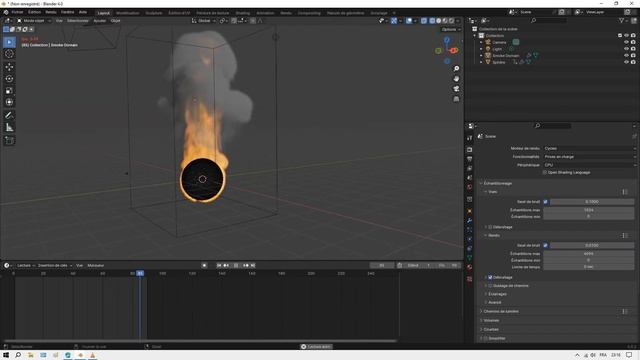The width and height of the screenshot is (640, 360).
Task: Switch to Animation workspace tab
Action: (x=265, y=13)
